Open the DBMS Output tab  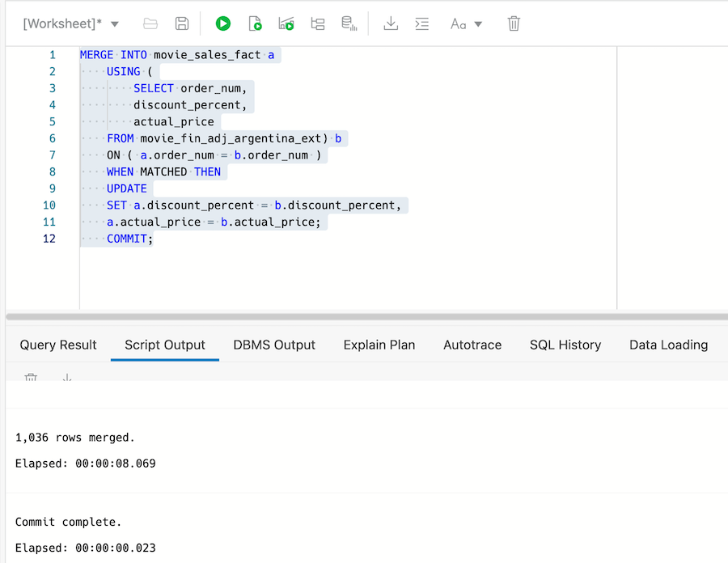coord(274,345)
